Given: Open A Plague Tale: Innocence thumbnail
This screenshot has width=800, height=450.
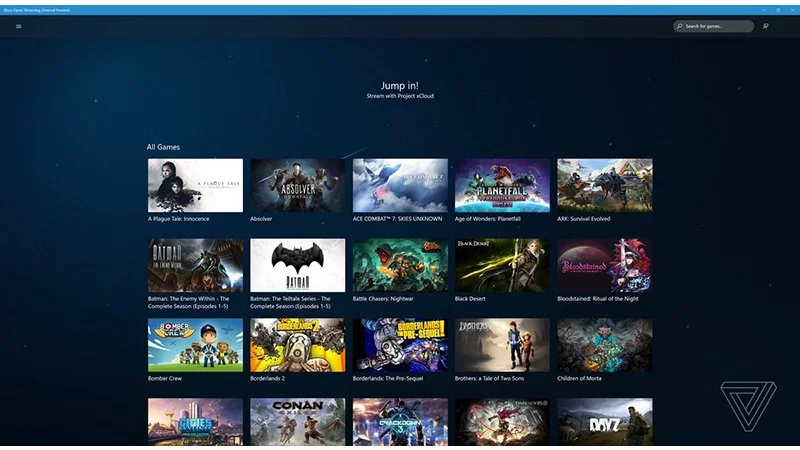Looking at the screenshot, I should [x=195, y=185].
